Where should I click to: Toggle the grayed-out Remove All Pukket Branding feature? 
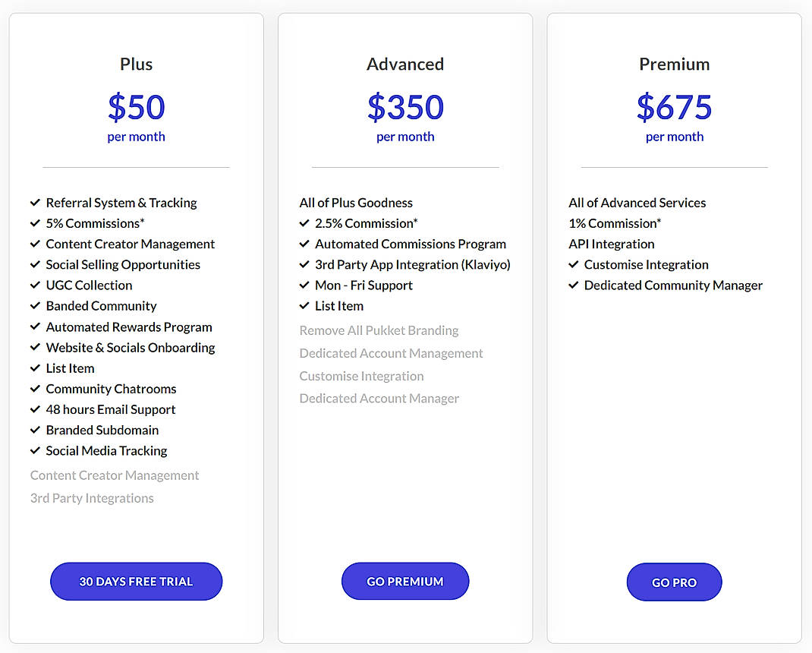point(379,330)
